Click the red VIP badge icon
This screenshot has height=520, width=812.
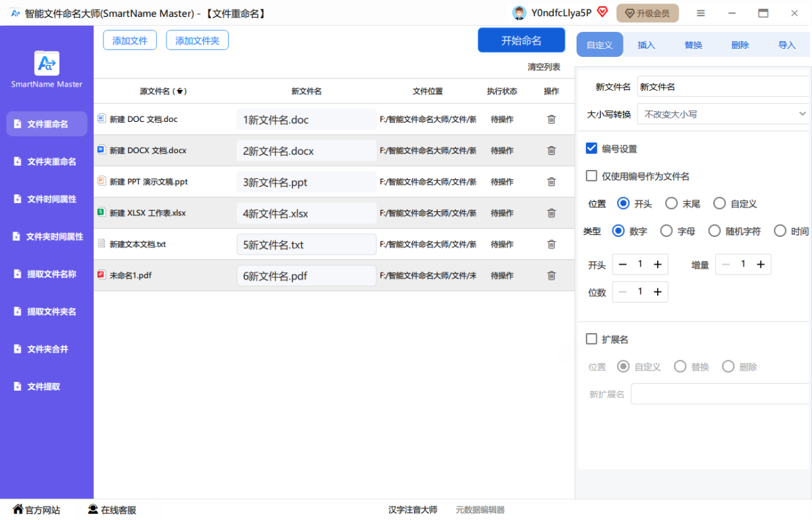(x=602, y=12)
